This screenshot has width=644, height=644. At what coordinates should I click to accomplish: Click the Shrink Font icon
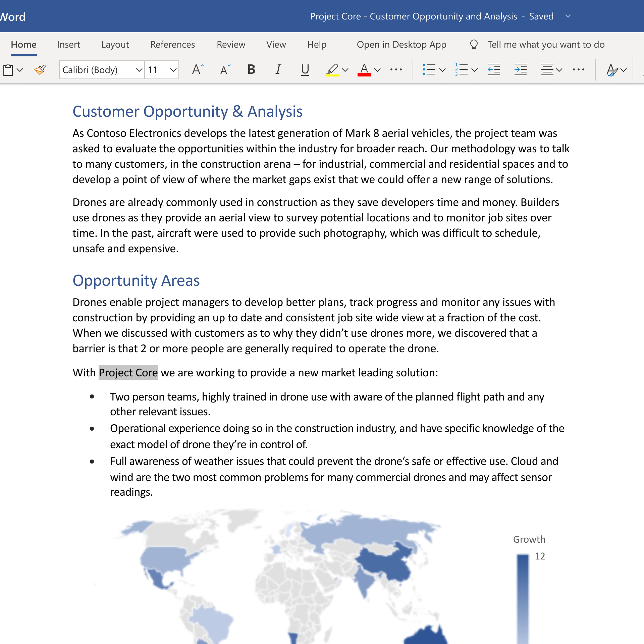[225, 69]
